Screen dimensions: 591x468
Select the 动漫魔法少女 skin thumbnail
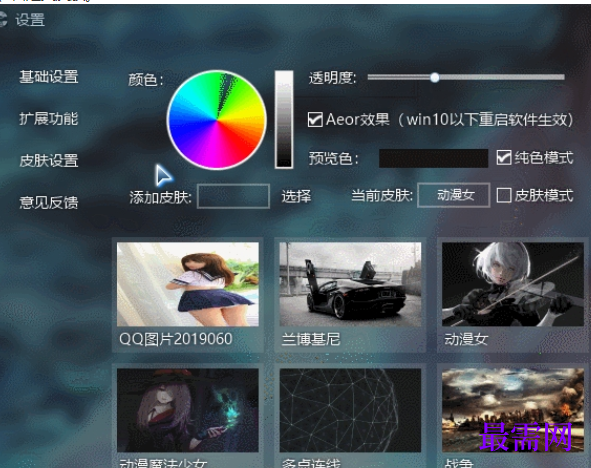(x=188, y=410)
